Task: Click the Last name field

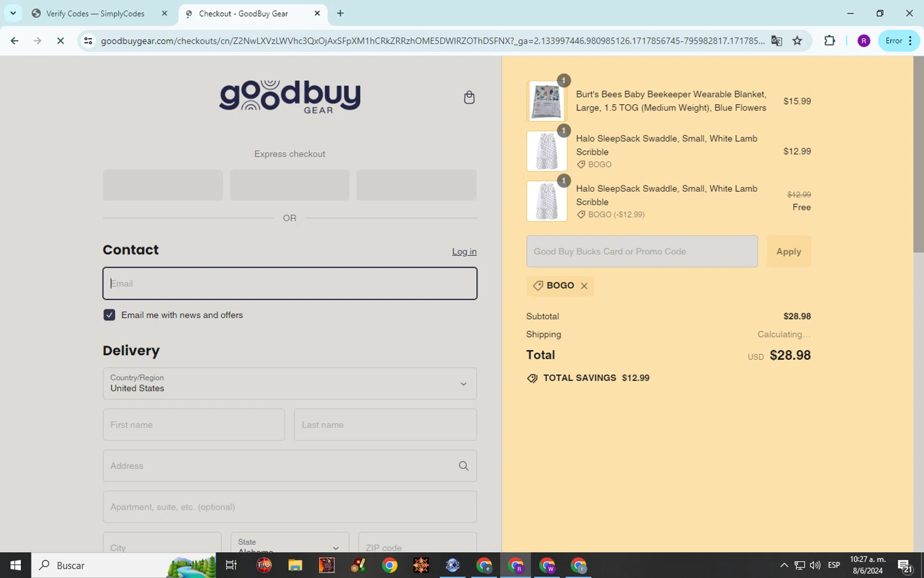Action: point(386,425)
